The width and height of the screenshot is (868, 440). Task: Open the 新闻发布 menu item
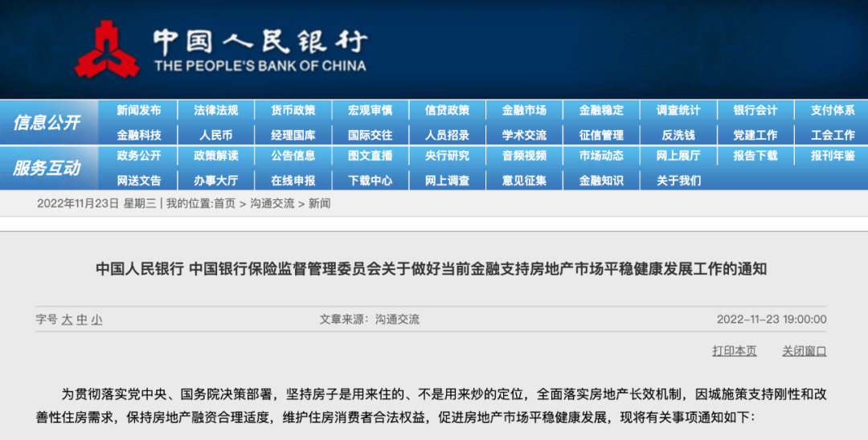pos(138,111)
